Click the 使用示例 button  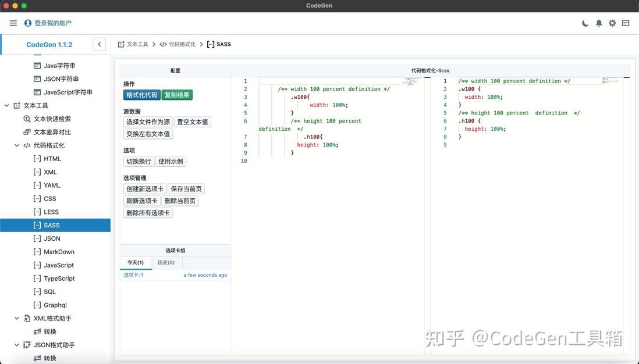coord(171,161)
